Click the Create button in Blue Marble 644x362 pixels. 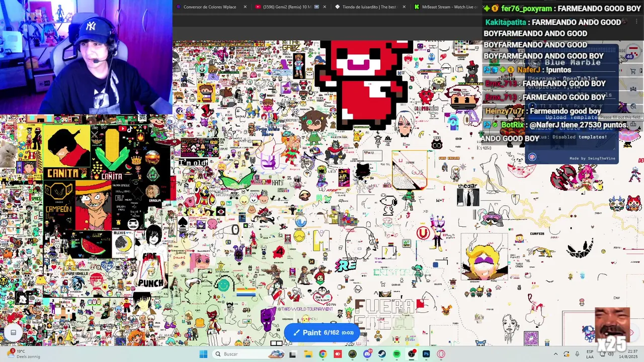pos(570,128)
